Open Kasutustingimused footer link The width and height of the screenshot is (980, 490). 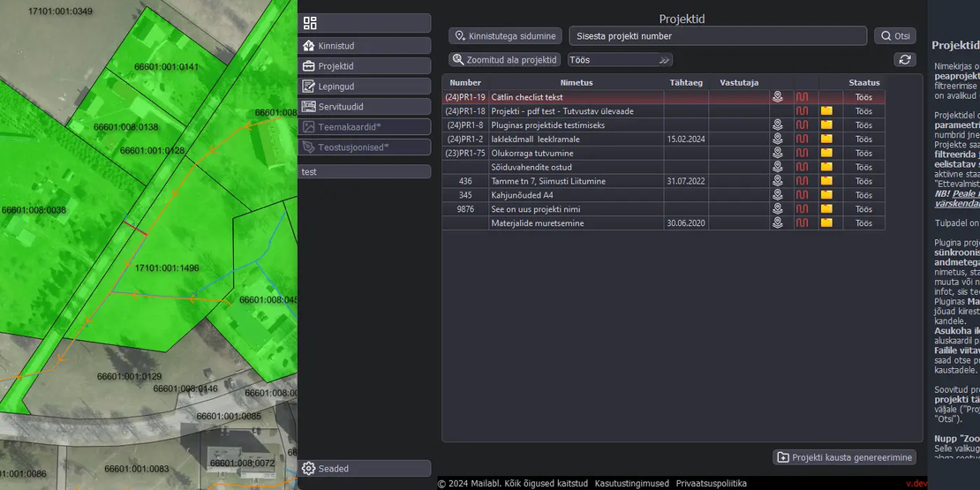(x=632, y=483)
